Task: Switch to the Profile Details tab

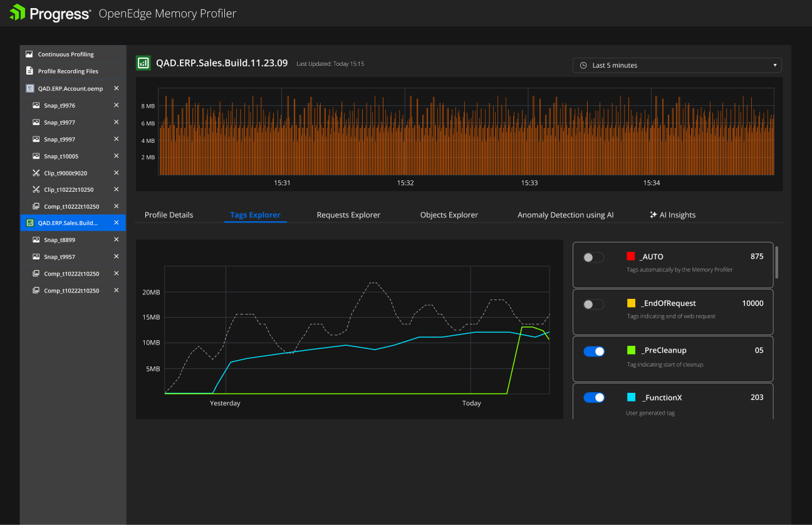Action: pyautogui.click(x=169, y=215)
